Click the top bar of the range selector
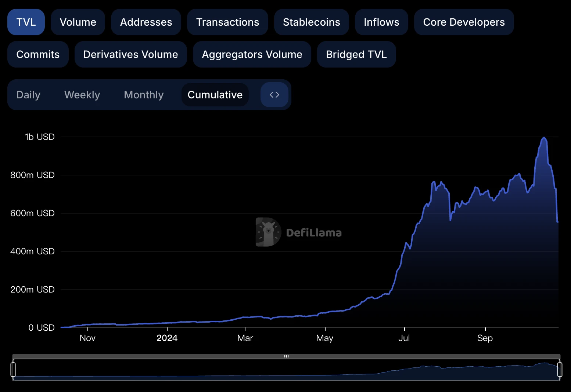The width and height of the screenshot is (571, 392). pos(286,356)
